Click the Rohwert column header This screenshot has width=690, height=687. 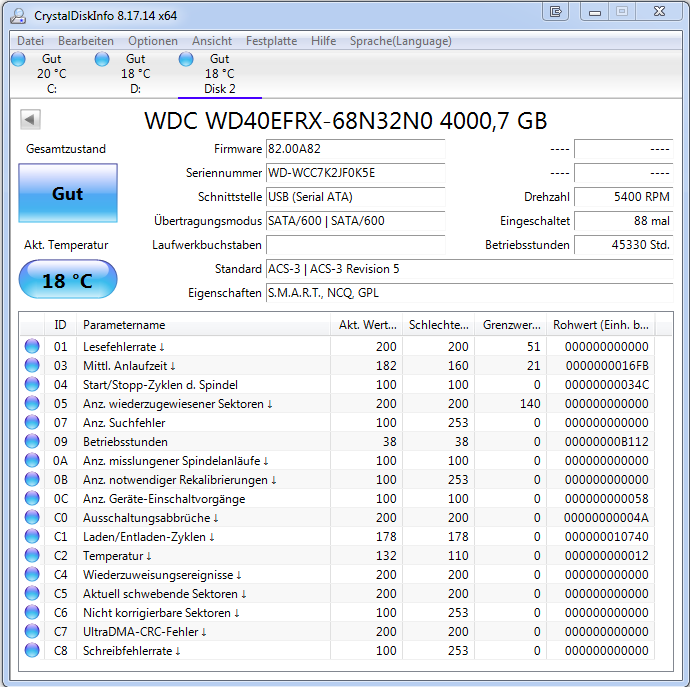[602, 325]
